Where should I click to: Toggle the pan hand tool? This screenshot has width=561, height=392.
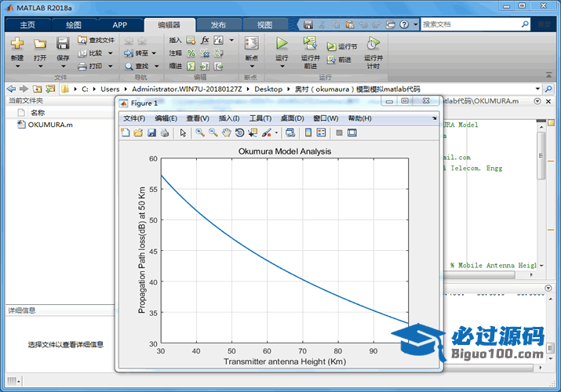pyautogui.click(x=227, y=133)
